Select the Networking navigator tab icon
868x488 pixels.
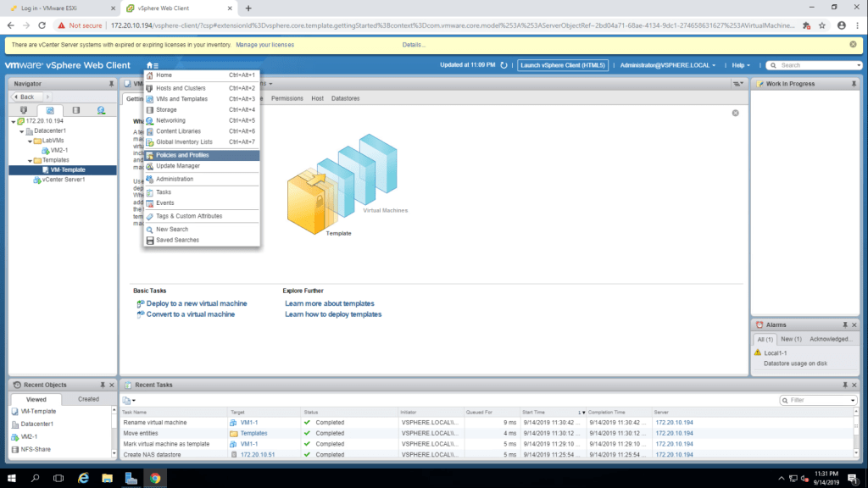[101, 110]
